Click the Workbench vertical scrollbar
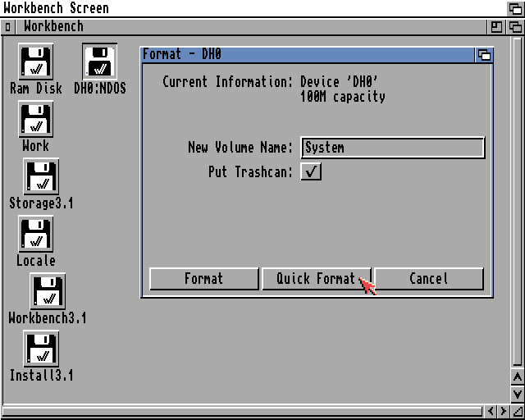The image size is (525, 420). click(518, 201)
